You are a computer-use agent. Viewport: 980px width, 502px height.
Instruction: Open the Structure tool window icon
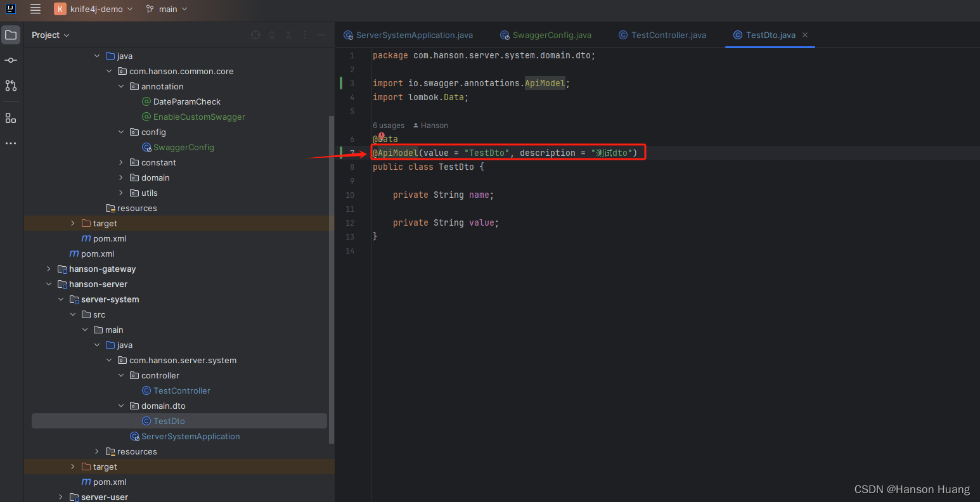coord(11,119)
